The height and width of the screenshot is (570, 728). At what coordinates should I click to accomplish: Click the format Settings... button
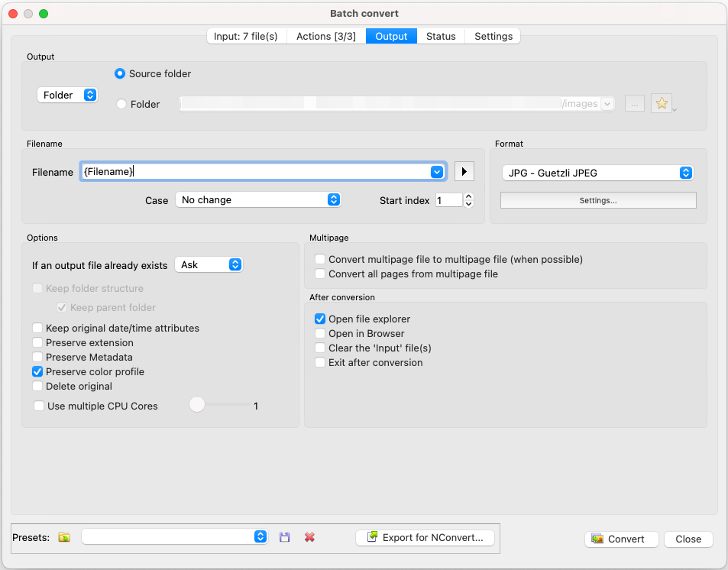pos(598,200)
